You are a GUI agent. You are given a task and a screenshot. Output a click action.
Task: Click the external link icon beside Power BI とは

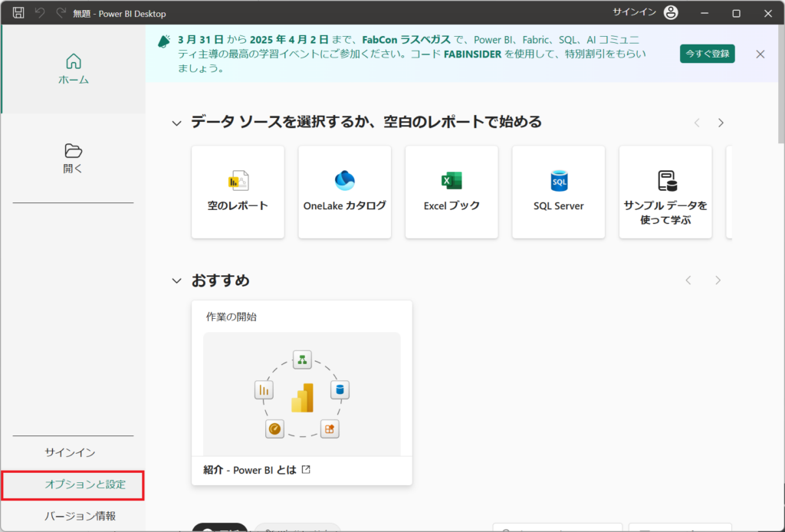tap(306, 469)
